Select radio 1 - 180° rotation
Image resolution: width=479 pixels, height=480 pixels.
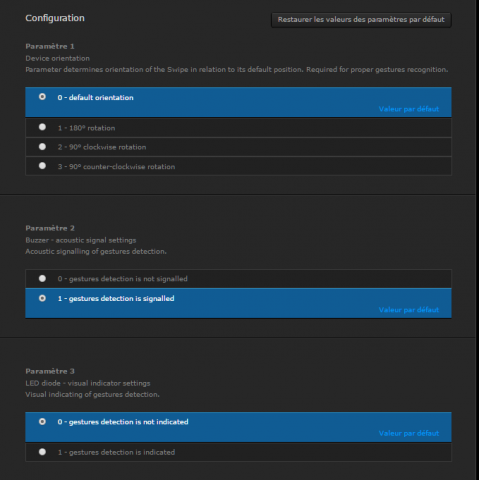coord(42,127)
